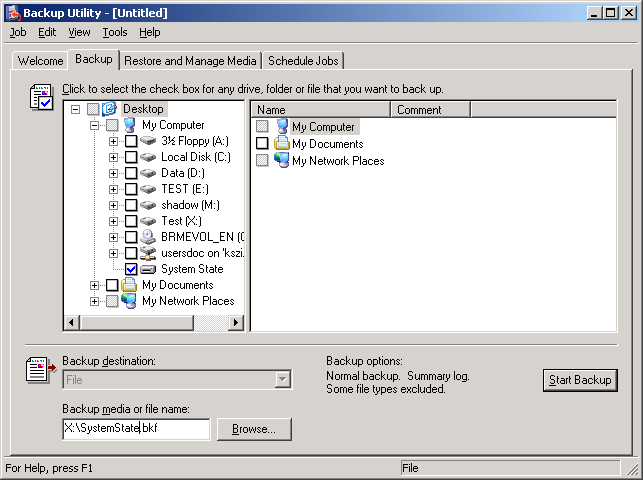Check the usersdoc network drive checkbox
Image resolution: width=643 pixels, height=480 pixels.
tap(131, 253)
